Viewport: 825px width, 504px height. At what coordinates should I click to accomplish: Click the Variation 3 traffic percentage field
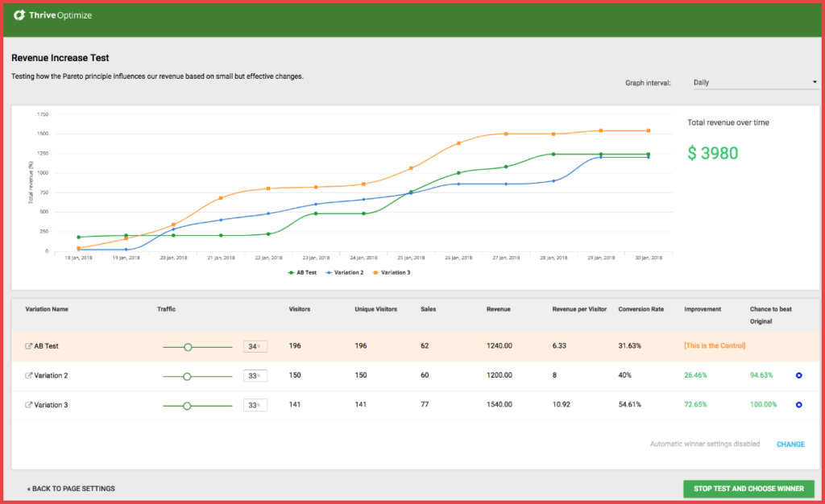(255, 406)
